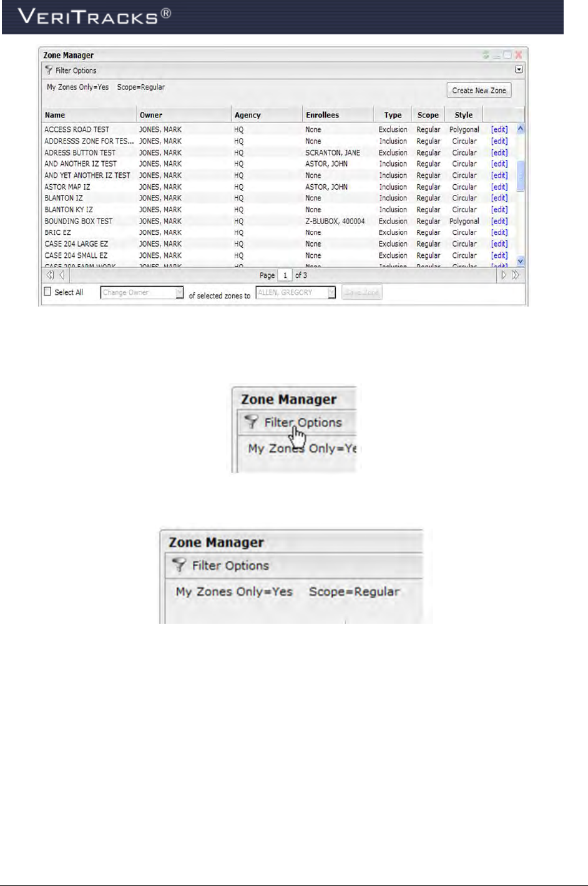Go to the next page of zones
This screenshot has height=886, width=588.
pos(504,275)
